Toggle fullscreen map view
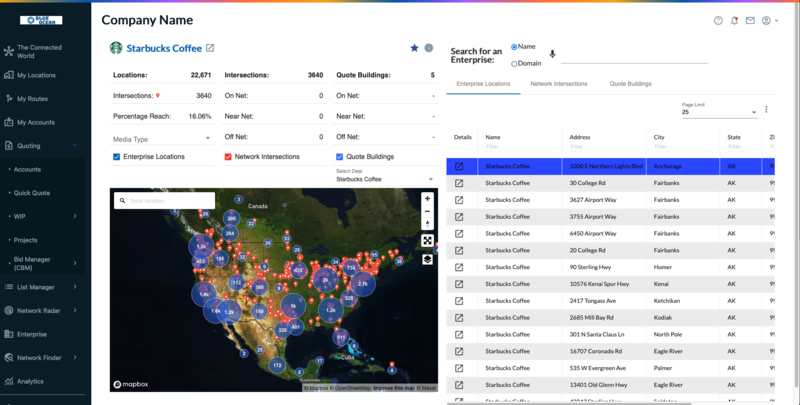The height and width of the screenshot is (405, 800). [x=427, y=240]
